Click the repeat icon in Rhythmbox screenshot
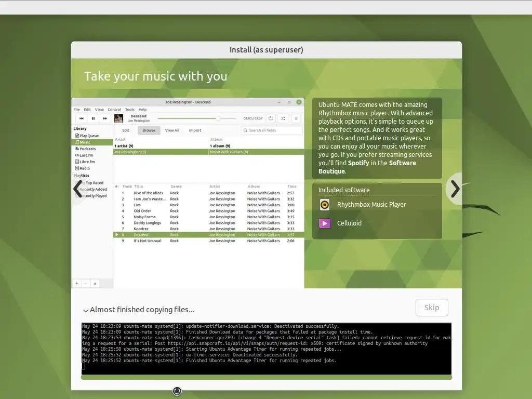This screenshot has width=532, height=399. pos(271,118)
